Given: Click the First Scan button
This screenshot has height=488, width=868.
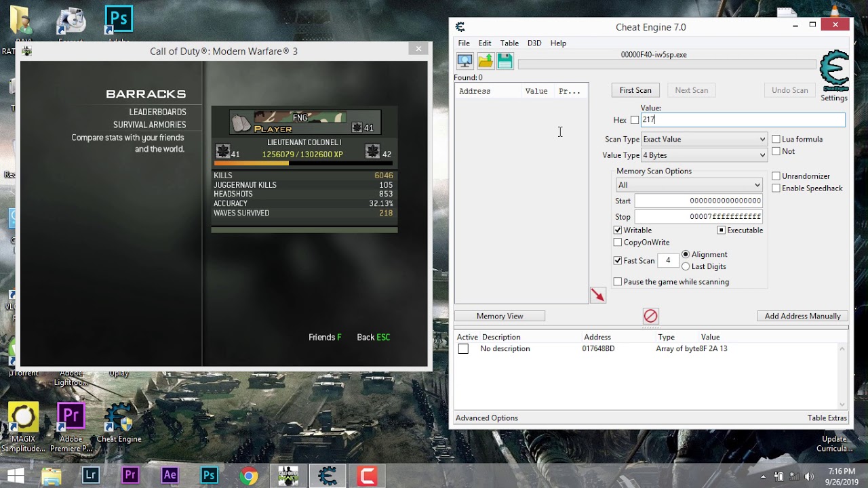Looking at the screenshot, I should pos(635,90).
